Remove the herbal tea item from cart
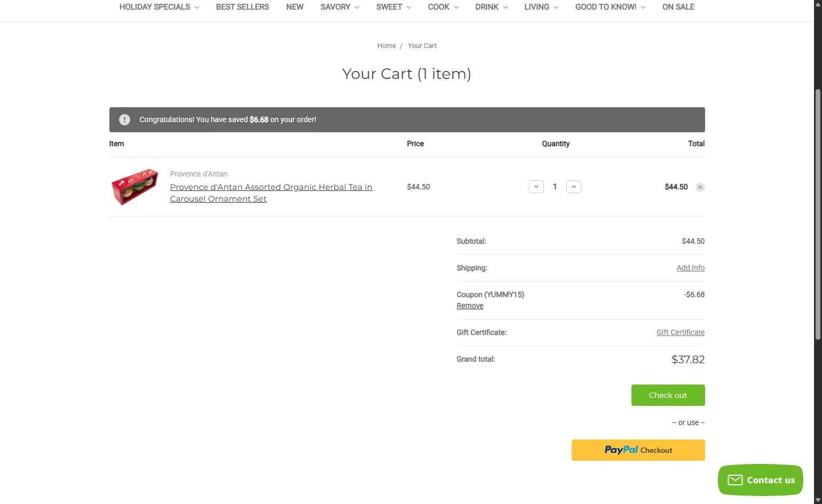 point(700,187)
